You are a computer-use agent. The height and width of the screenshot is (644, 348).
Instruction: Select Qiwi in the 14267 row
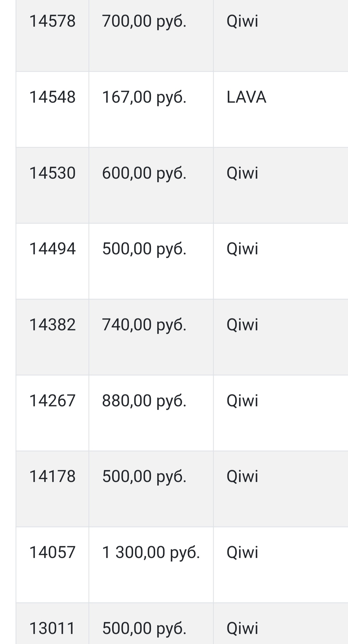242,401
